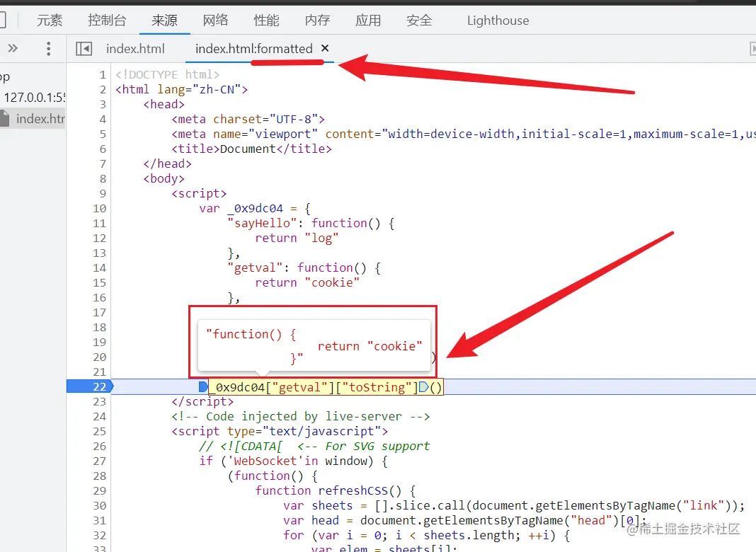Close the index.html:formatted tab

[325, 48]
